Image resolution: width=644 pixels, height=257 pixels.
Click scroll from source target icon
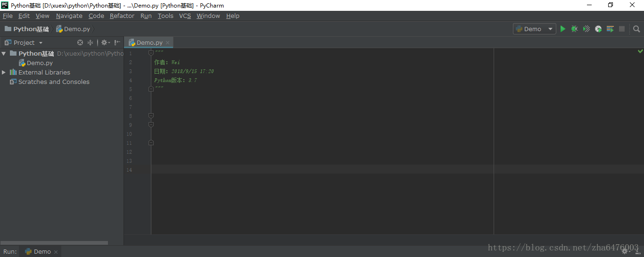[x=80, y=42]
